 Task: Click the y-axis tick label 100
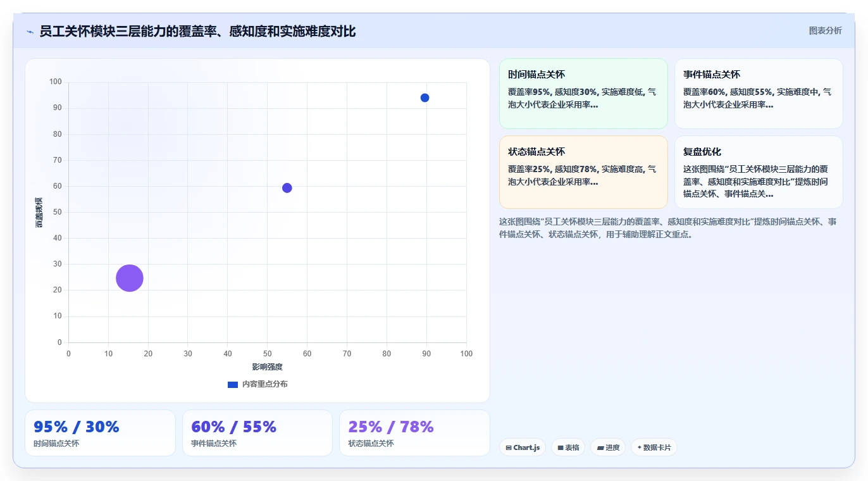click(x=56, y=82)
